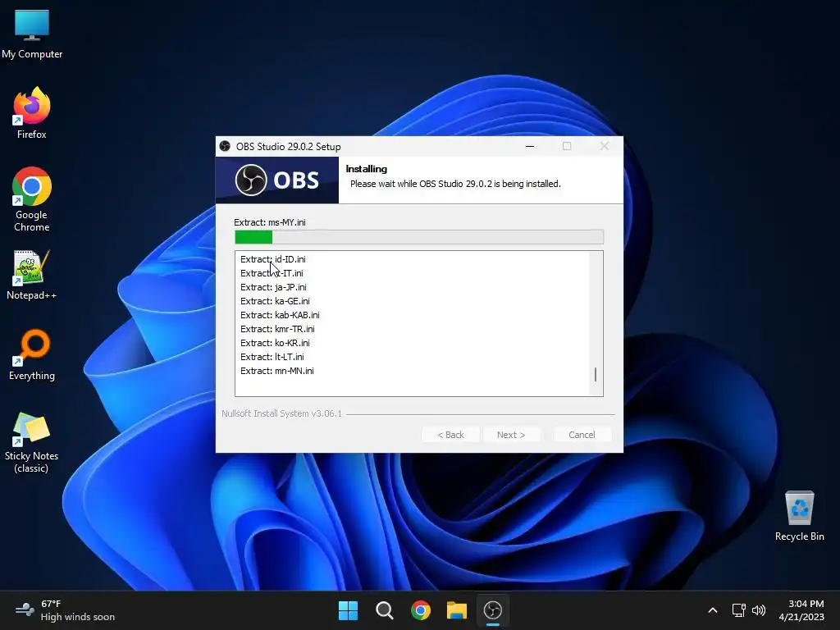Open Chrome from the taskbar
The width and height of the screenshot is (840, 630).
point(421,610)
